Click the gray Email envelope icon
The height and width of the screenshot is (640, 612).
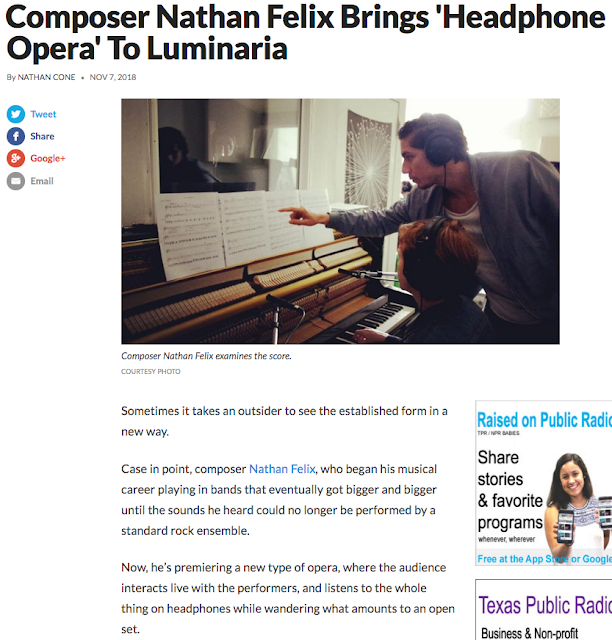[16, 181]
